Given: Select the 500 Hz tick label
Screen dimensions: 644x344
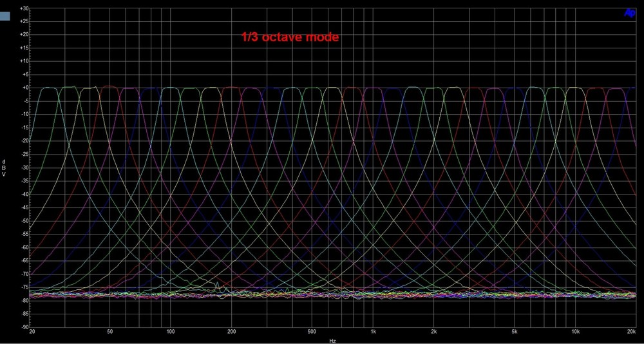Looking at the screenshot, I should [x=312, y=332].
